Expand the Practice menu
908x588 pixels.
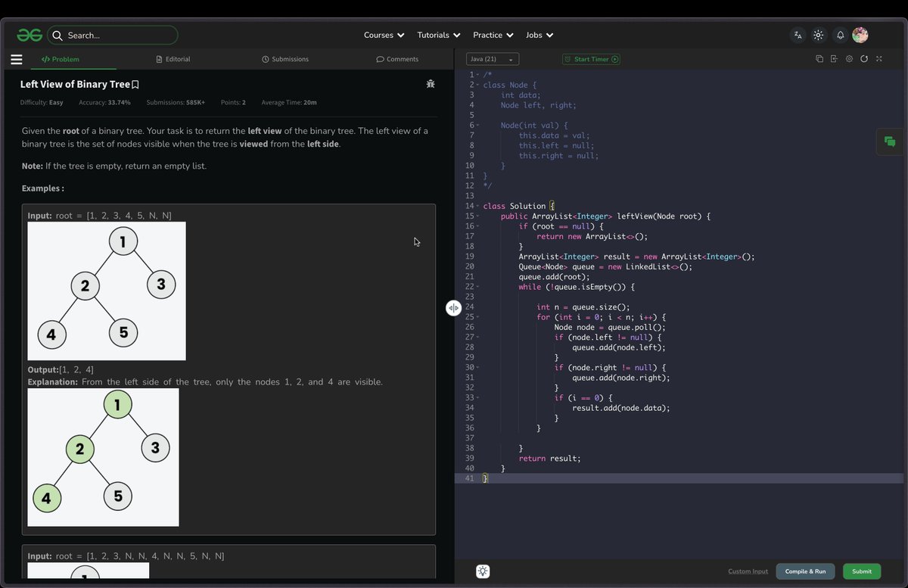(493, 35)
